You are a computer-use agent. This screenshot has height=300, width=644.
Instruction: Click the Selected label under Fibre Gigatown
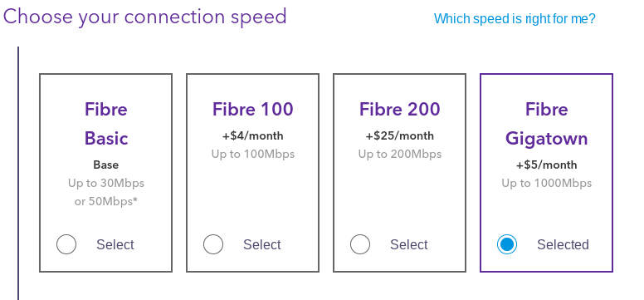563,244
